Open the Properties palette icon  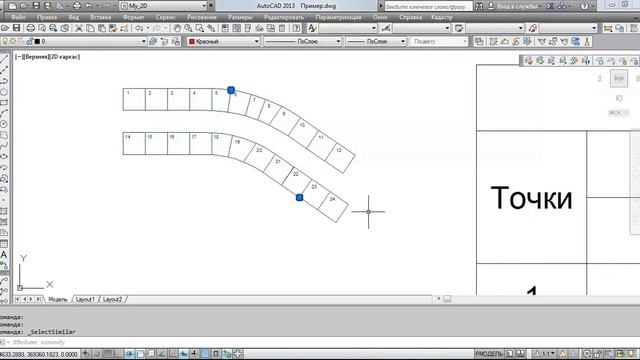[x=225, y=28]
